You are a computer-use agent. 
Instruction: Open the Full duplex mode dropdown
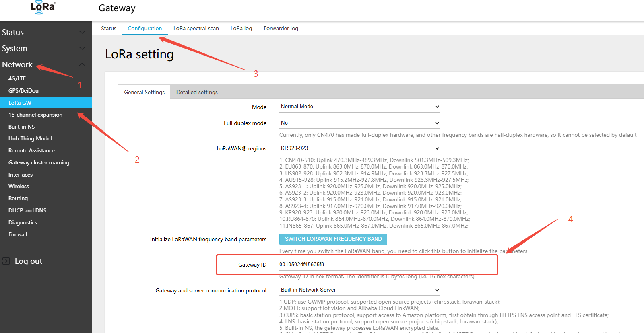(359, 123)
